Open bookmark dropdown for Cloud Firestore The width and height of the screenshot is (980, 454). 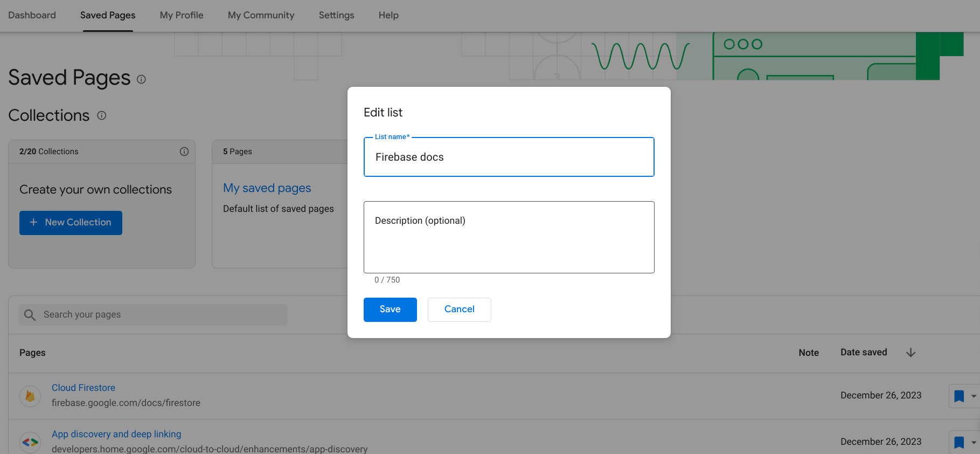(x=974, y=396)
